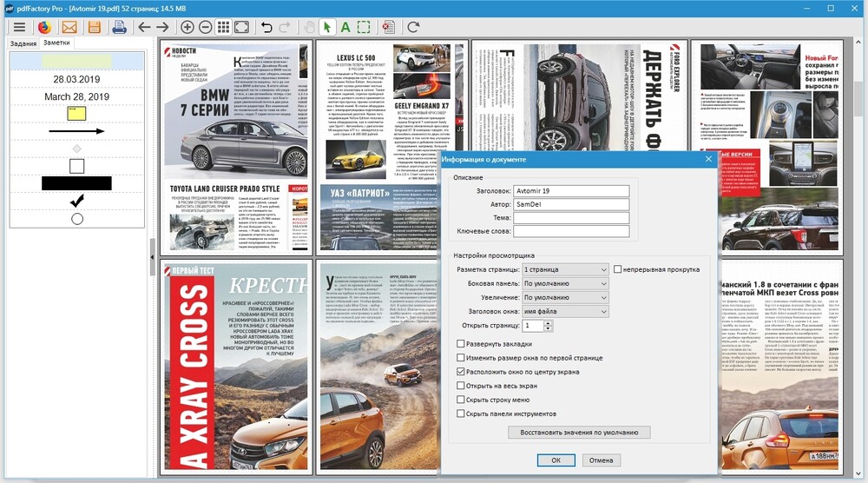Click the thumbnail grid view icon
The image size is (868, 483).
pyautogui.click(x=223, y=27)
